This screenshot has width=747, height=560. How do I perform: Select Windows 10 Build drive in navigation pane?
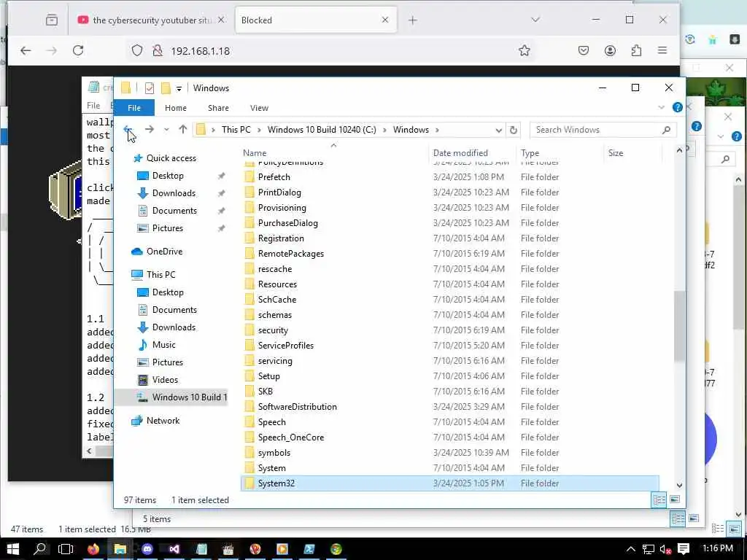pos(182,397)
